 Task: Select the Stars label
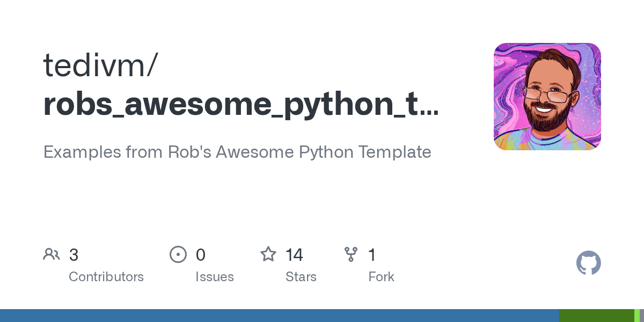[301, 277]
